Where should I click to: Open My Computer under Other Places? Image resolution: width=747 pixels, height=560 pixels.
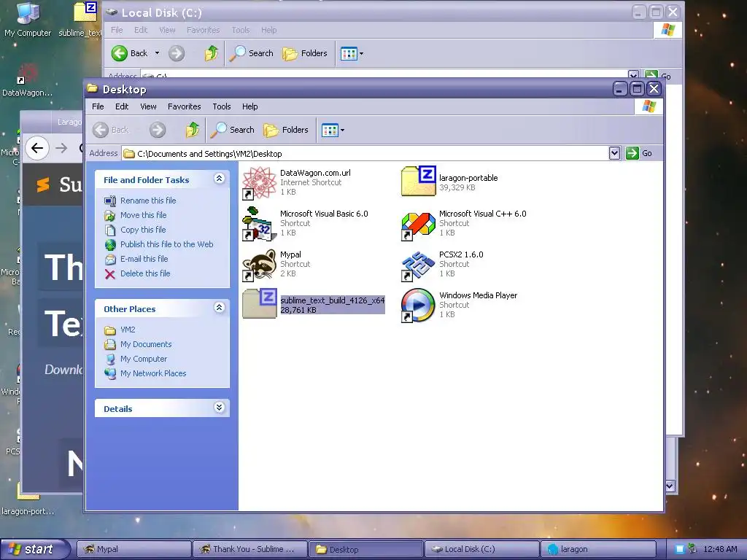[144, 359]
